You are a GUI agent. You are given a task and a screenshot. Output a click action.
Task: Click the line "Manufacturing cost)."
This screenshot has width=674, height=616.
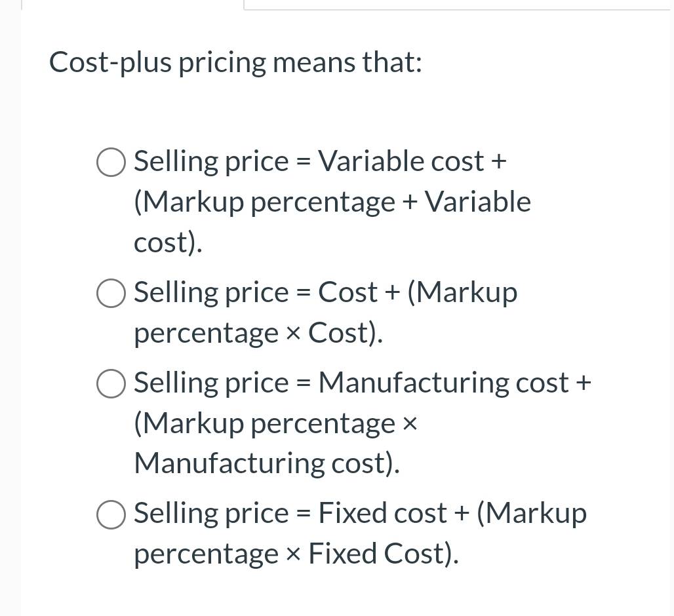pyautogui.click(x=266, y=463)
